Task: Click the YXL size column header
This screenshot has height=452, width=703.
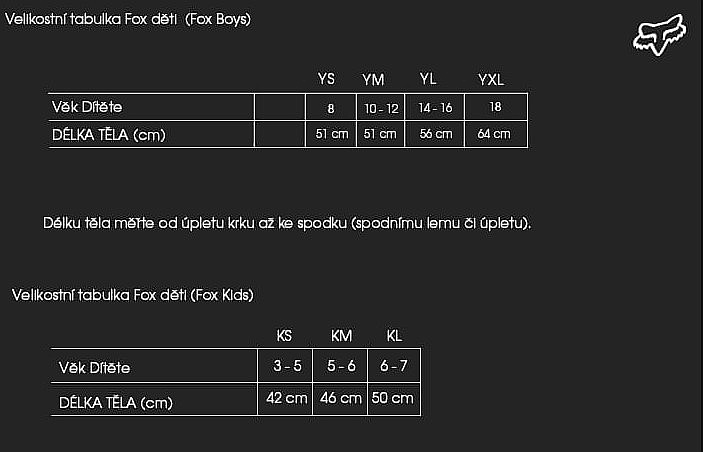Action: point(491,79)
